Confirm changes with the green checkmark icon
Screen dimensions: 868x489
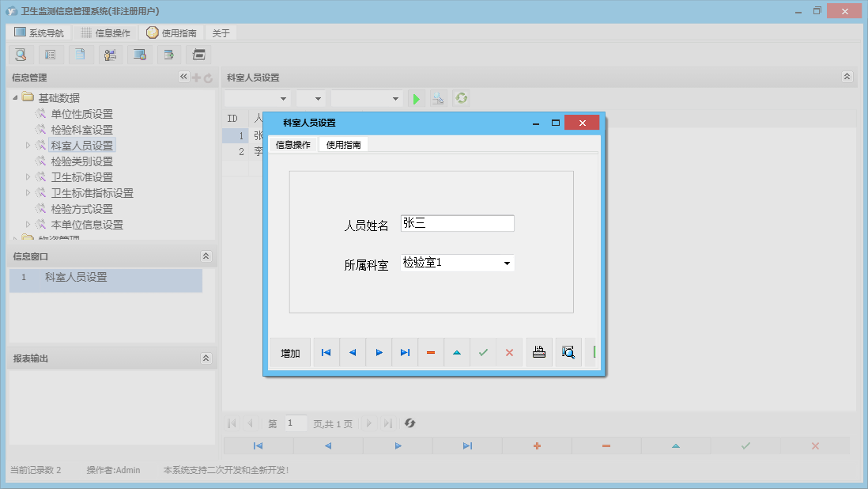(x=483, y=352)
